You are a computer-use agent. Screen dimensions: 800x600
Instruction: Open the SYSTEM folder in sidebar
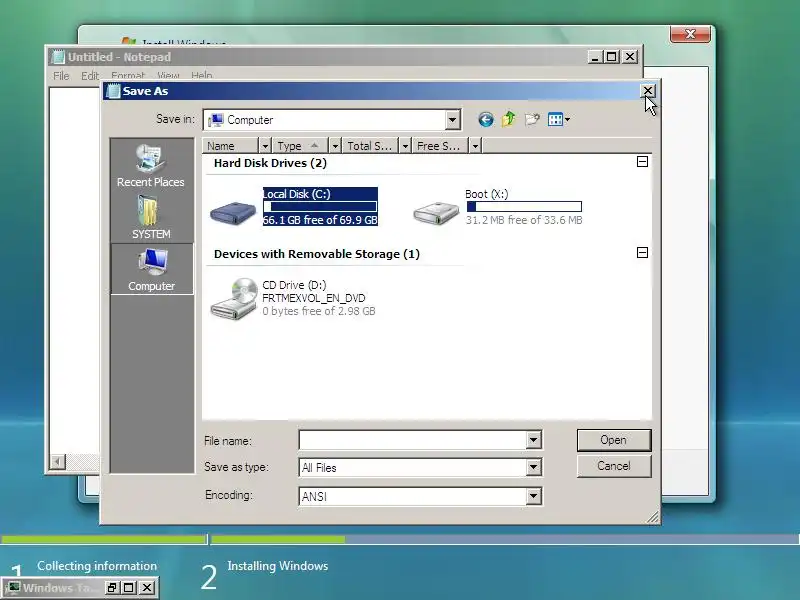tap(151, 217)
